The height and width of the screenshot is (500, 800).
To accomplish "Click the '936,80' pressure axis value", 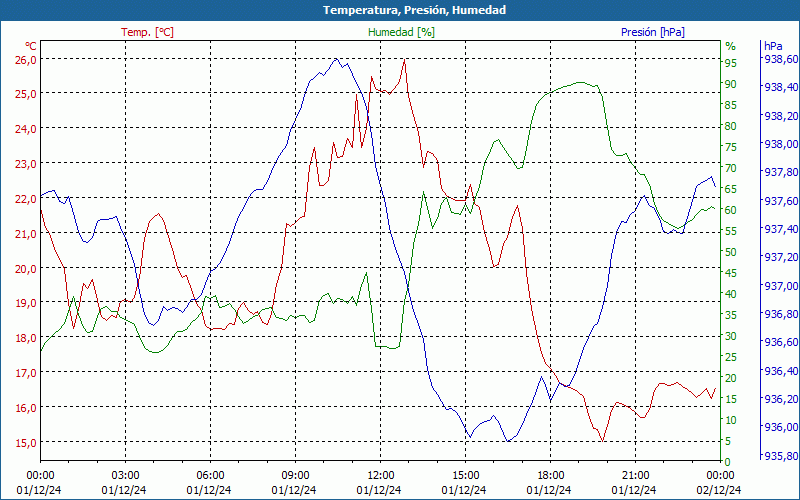I will pyautogui.click(x=780, y=314).
